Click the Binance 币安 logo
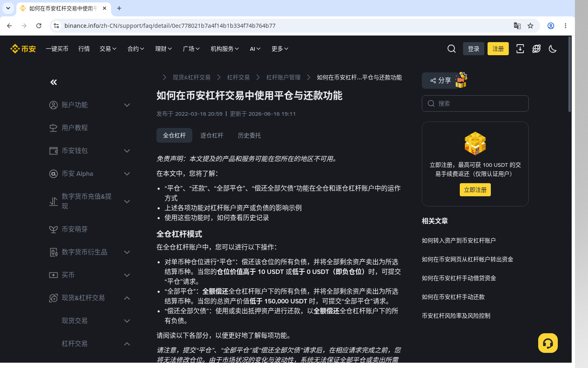This screenshot has width=588, height=368. coord(23,49)
